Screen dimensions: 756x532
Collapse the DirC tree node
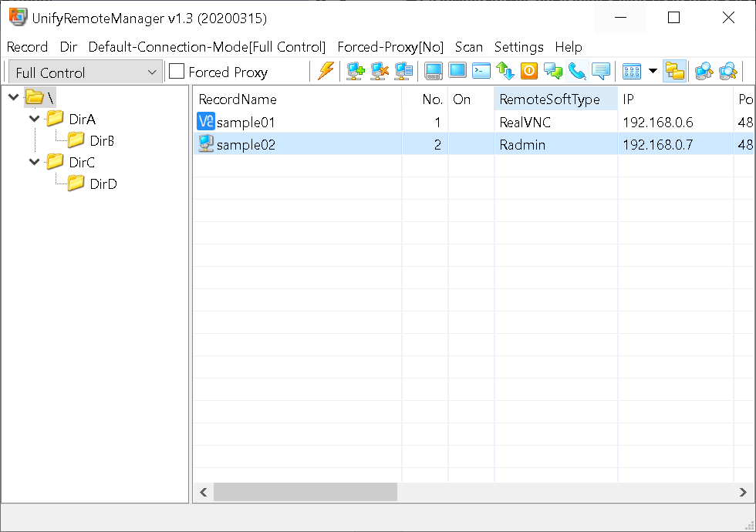click(x=34, y=162)
